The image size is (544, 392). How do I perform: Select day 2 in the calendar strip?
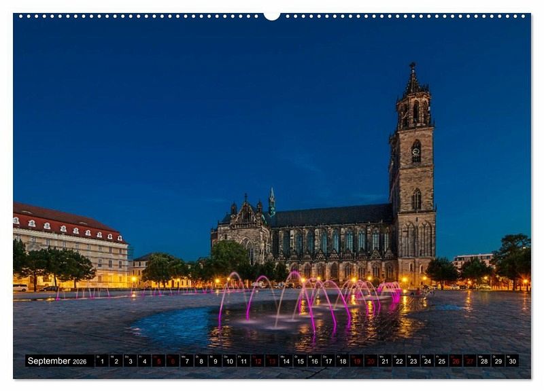(116, 361)
